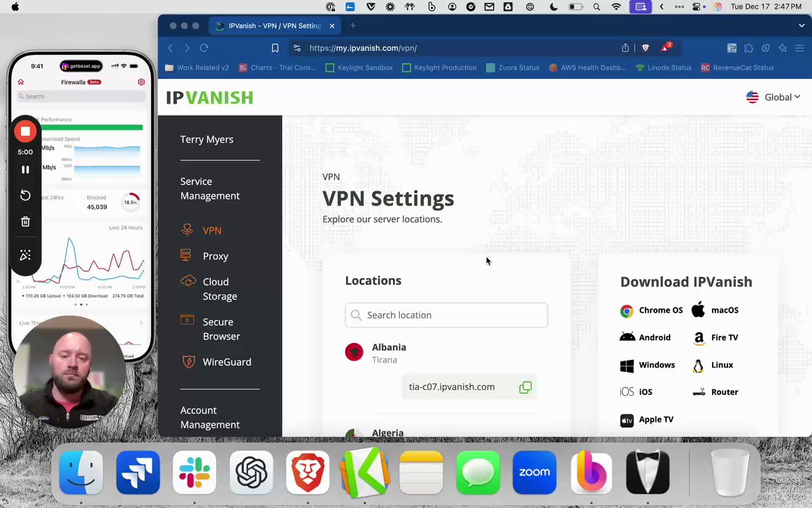Open the Keylight Sandbox bookmark
Image resolution: width=812 pixels, height=508 pixels.
(x=359, y=68)
